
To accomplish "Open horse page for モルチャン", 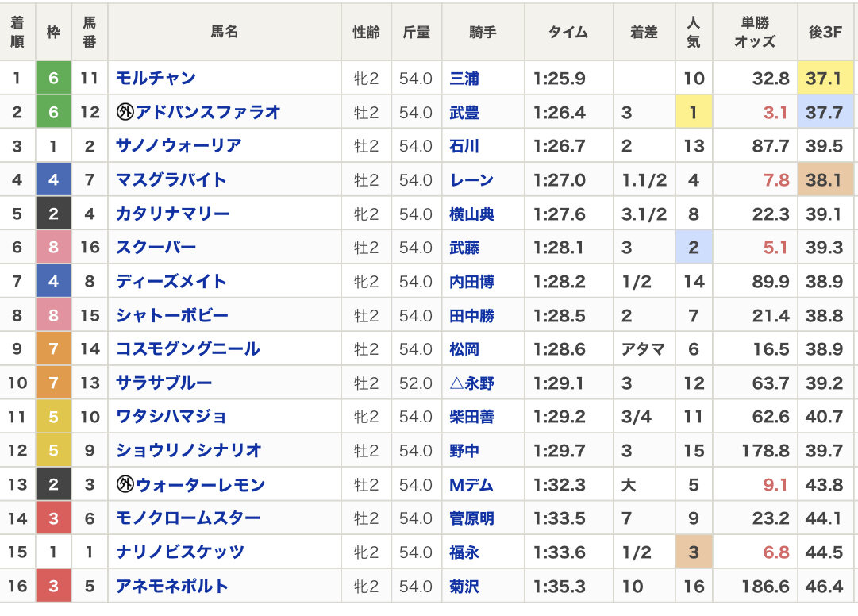I will pyautogui.click(x=156, y=78).
